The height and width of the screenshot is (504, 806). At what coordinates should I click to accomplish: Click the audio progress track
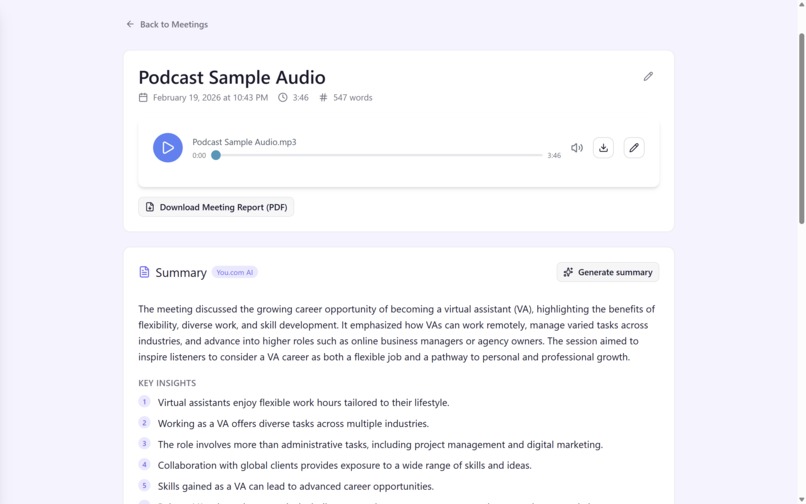coord(379,155)
